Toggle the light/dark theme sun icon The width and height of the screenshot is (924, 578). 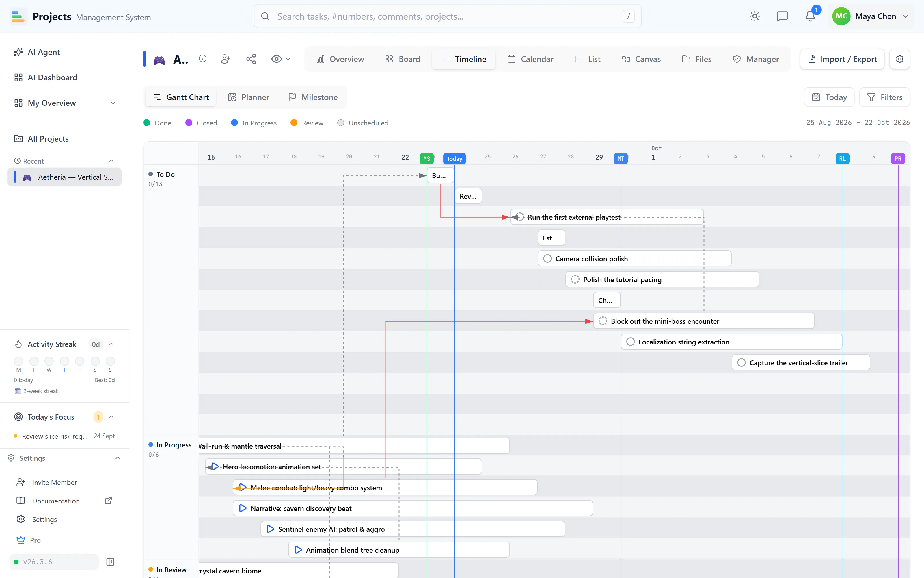(755, 16)
